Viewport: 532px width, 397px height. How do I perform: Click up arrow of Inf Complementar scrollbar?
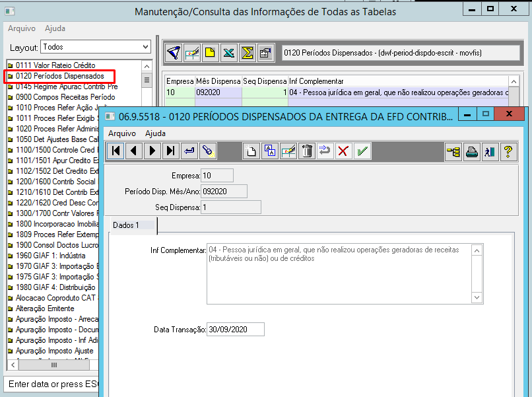pyautogui.click(x=477, y=250)
